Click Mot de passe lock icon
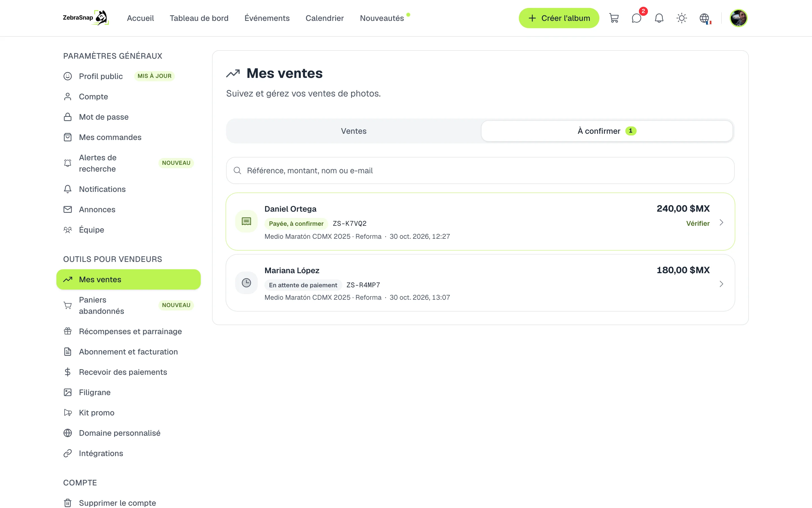This screenshot has height=508, width=812. pyautogui.click(x=67, y=117)
